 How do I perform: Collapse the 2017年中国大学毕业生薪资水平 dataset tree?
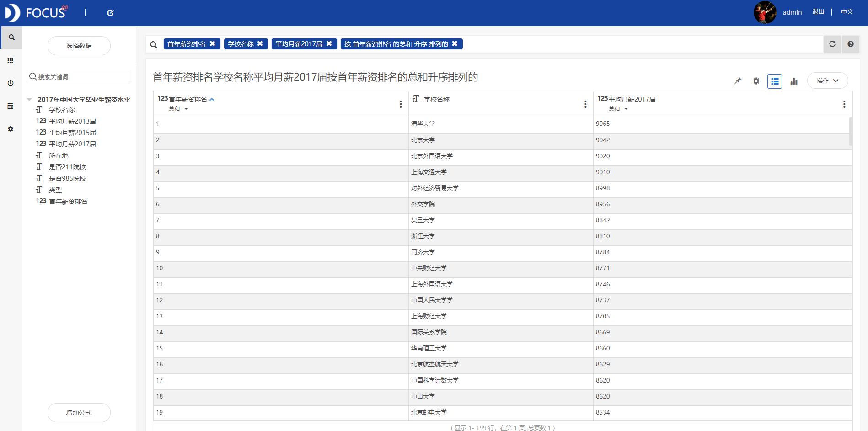29,99
